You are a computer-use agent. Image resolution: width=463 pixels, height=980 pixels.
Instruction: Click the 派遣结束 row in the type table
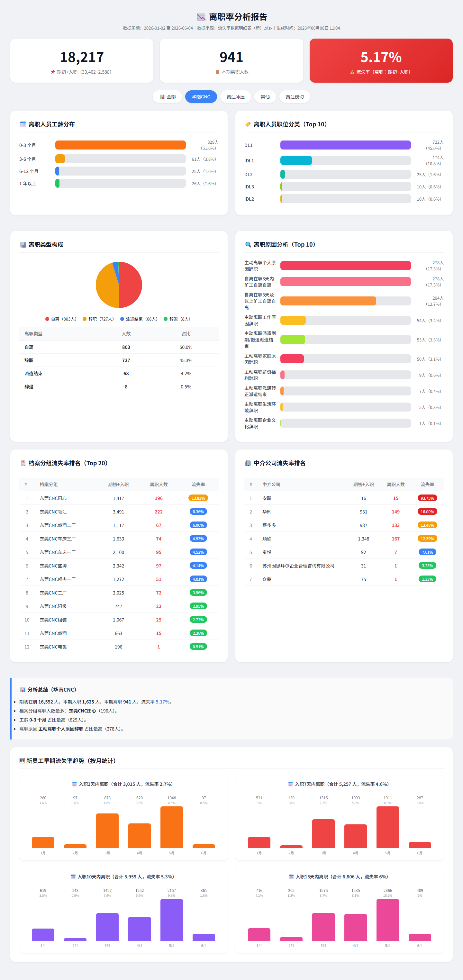[119, 374]
